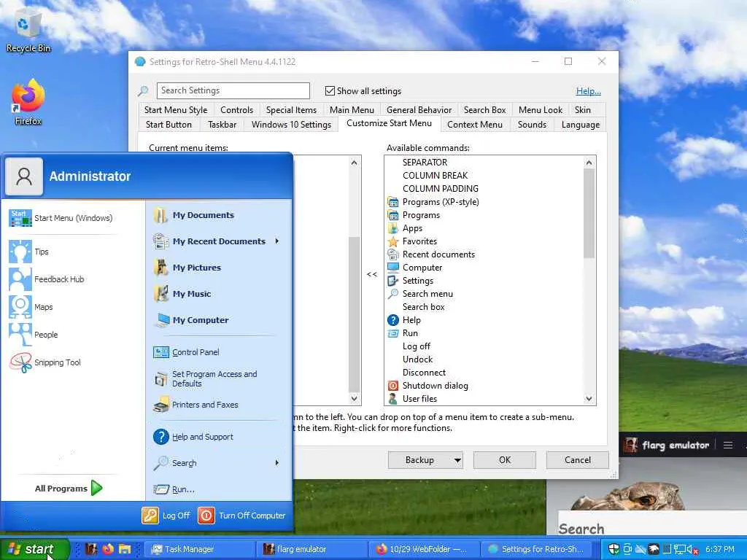Launch Snipping Tool

(x=45, y=362)
